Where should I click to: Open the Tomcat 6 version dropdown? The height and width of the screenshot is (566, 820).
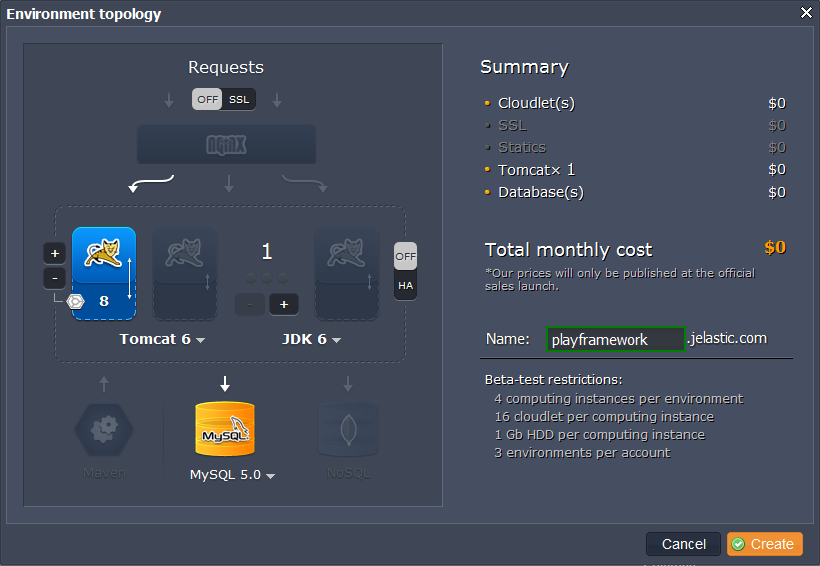tap(162, 339)
